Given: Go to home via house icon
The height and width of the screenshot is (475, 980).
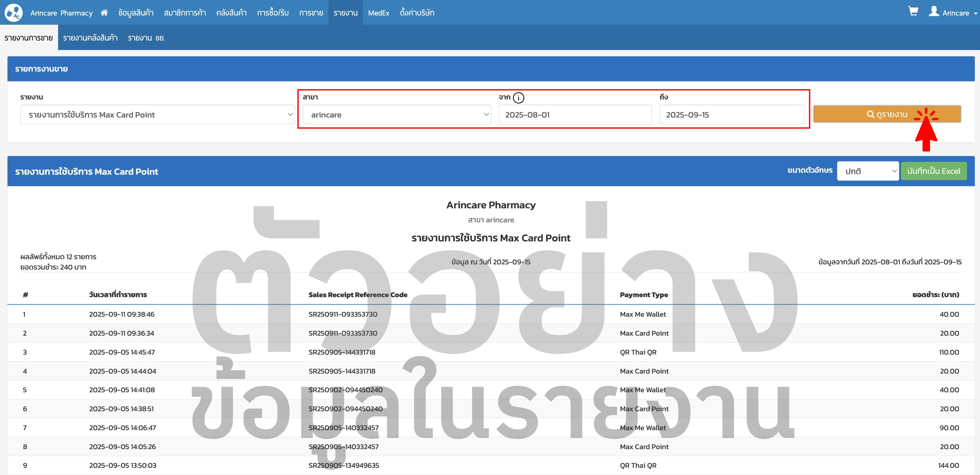Looking at the screenshot, I should (x=104, y=13).
